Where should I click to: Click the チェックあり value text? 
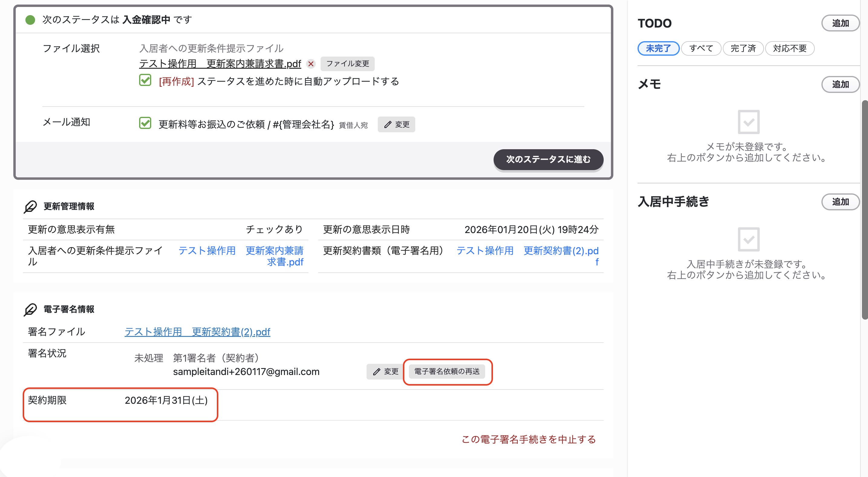274,229
